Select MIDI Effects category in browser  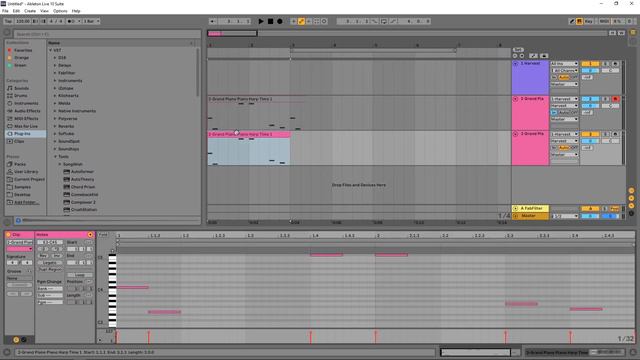tap(26, 118)
